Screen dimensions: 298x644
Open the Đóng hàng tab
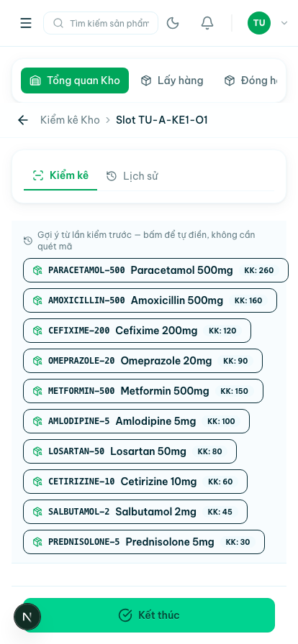coord(250,80)
